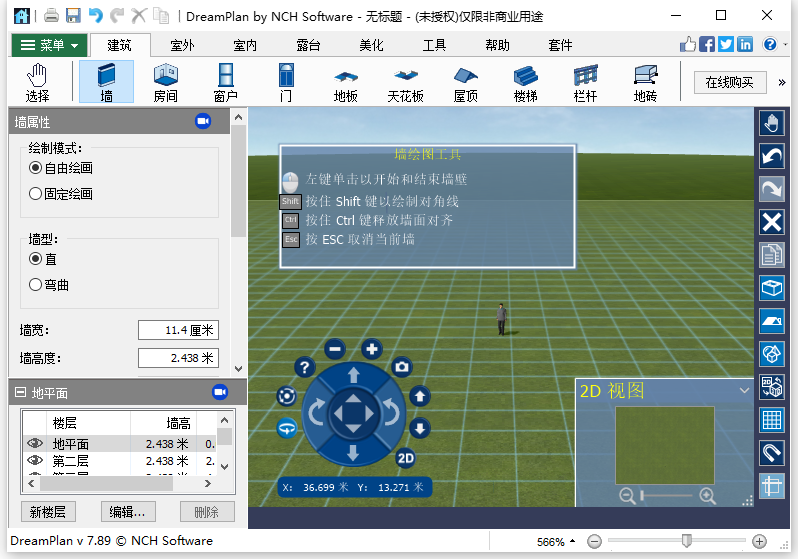Click the camera snapshot icon on navigation wheel
This screenshot has height=559, width=798.
tap(402, 367)
